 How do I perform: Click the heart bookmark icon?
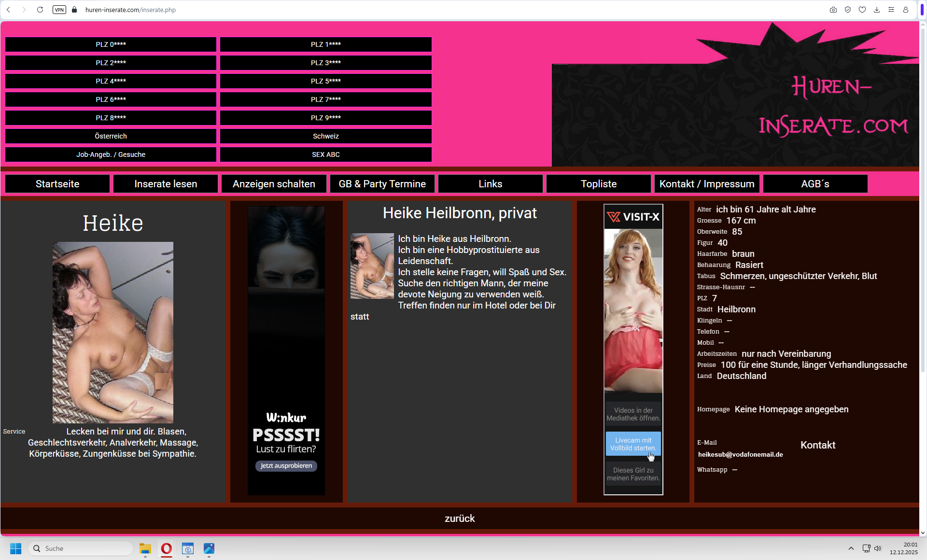[862, 10]
